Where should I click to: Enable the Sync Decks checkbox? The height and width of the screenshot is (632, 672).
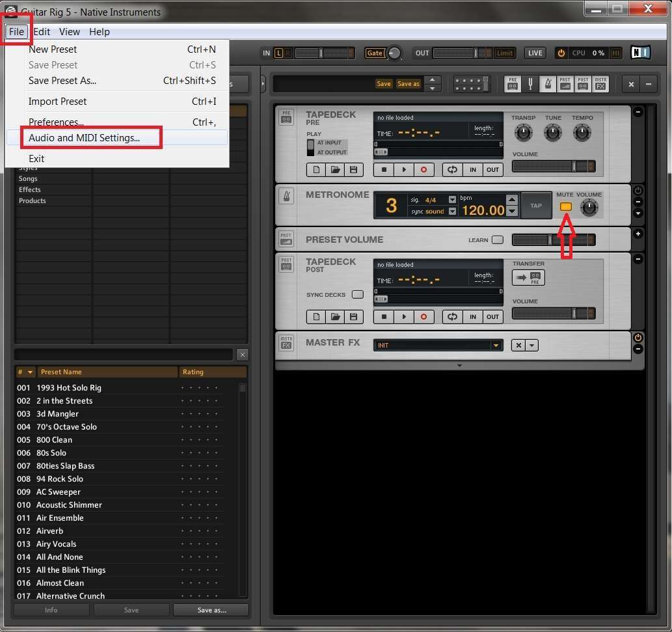pos(357,295)
